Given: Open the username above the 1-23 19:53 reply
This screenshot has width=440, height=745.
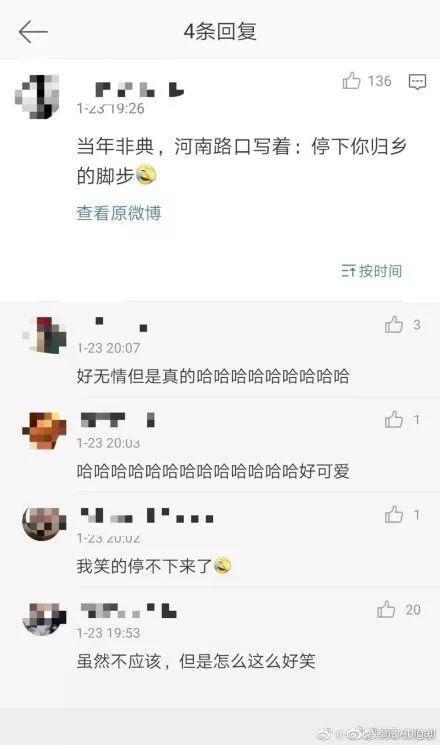Looking at the screenshot, I should pyautogui.click(x=128, y=610).
